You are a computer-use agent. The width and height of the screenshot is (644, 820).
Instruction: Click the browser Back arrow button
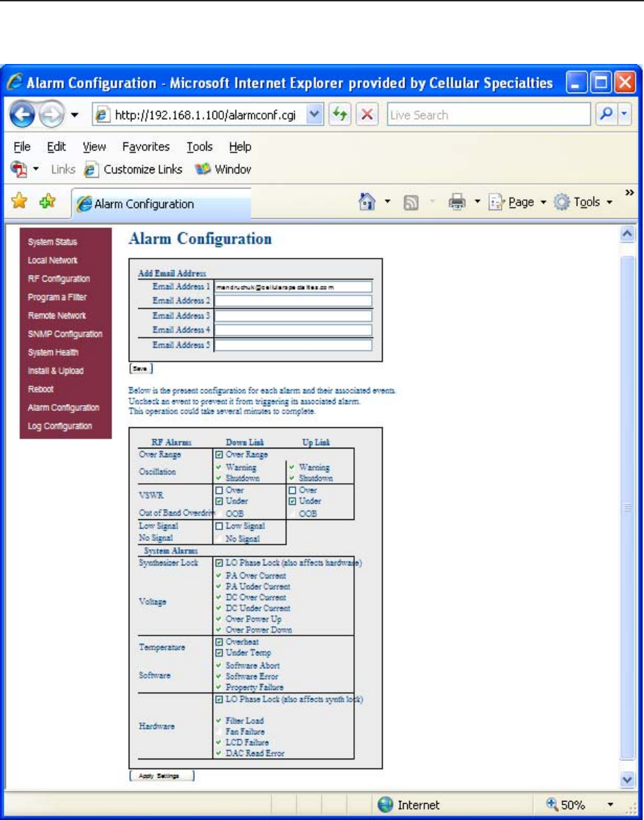point(22,116)
